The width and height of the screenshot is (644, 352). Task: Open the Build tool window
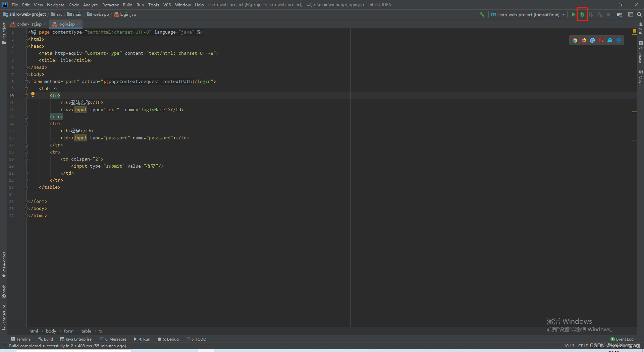[x=46, y=339]
